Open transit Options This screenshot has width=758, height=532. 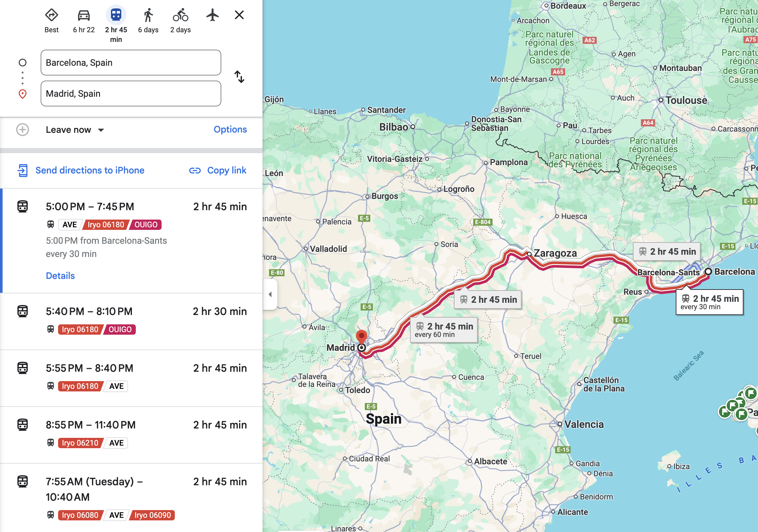tap(230, 129)
